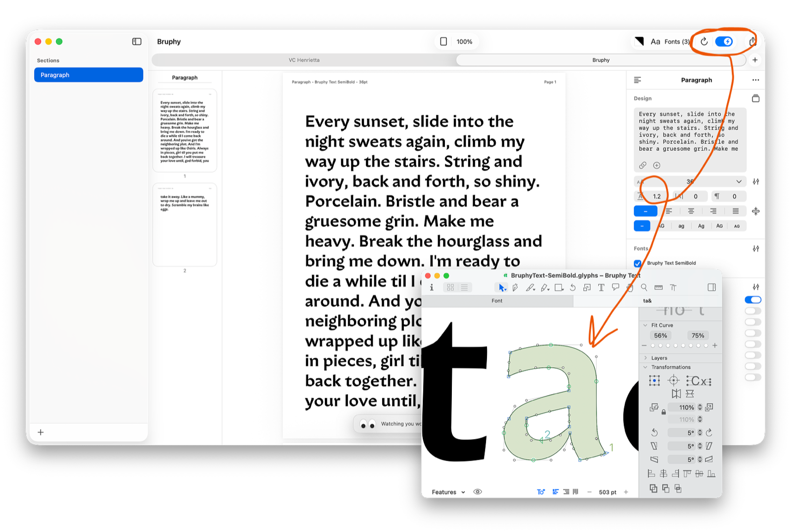791x532 pixels.
Task: Click the invert colors icon left of Aa
Action: (639, 42)
